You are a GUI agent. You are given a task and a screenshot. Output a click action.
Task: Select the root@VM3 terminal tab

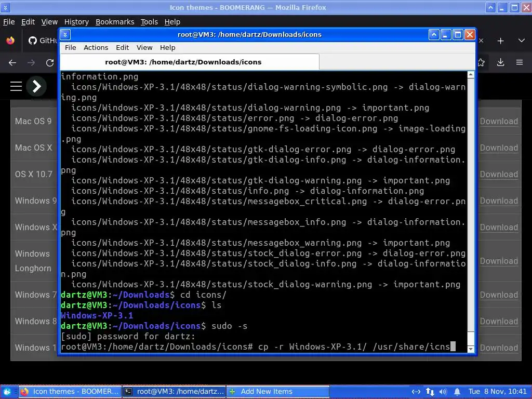pyautogui.click(x=189, y=62)
